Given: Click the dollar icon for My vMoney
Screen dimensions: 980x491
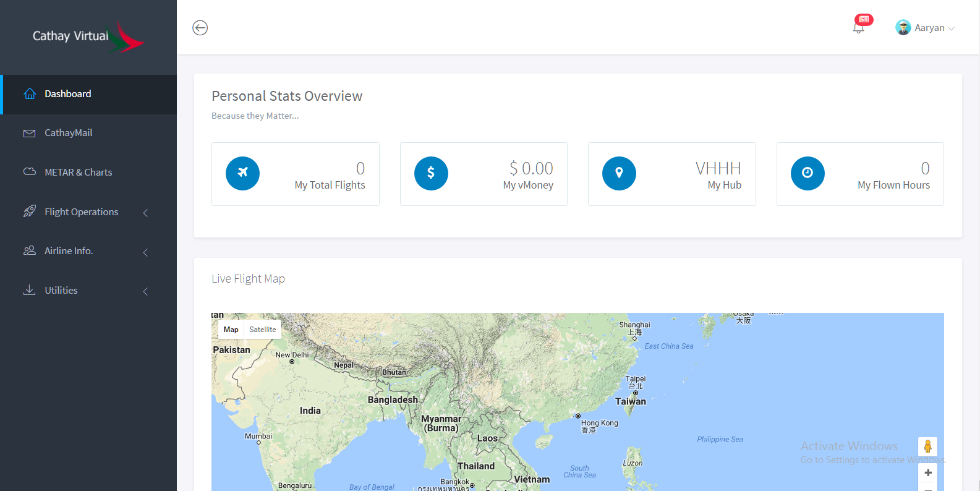Looking at the screenshot, I should (x=431, y=173).
